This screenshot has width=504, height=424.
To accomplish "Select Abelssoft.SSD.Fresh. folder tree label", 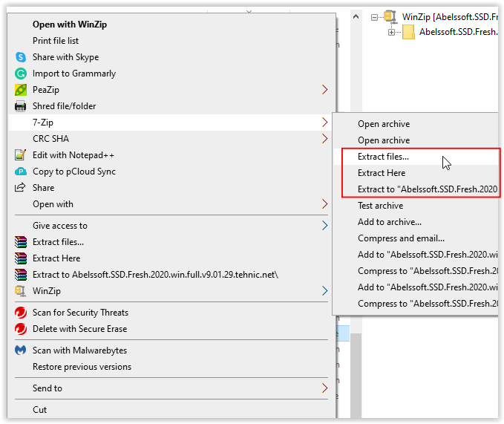I will pos(459,32).
